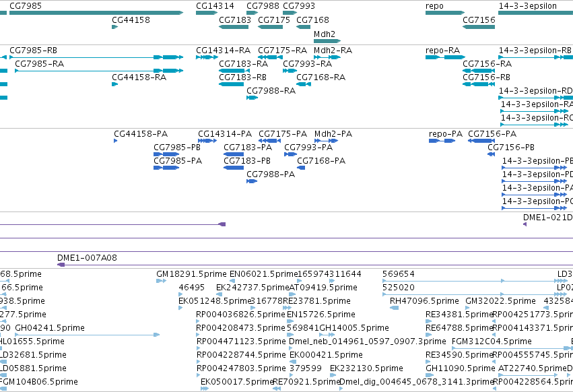
Task: Select the CG7156-PA protein label
Action: (492, 134)
